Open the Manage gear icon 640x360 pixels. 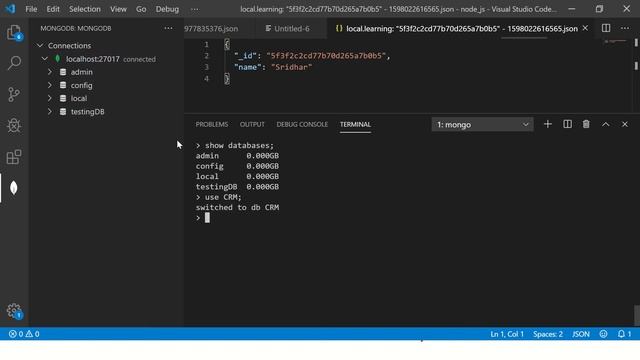[14, 311]
